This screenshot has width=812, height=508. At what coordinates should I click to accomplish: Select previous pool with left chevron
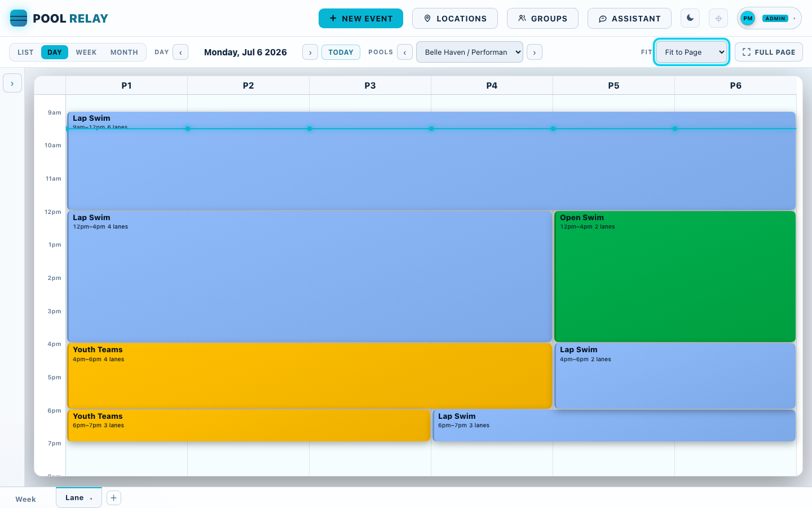pyautogui.click(x=405, y=52)
